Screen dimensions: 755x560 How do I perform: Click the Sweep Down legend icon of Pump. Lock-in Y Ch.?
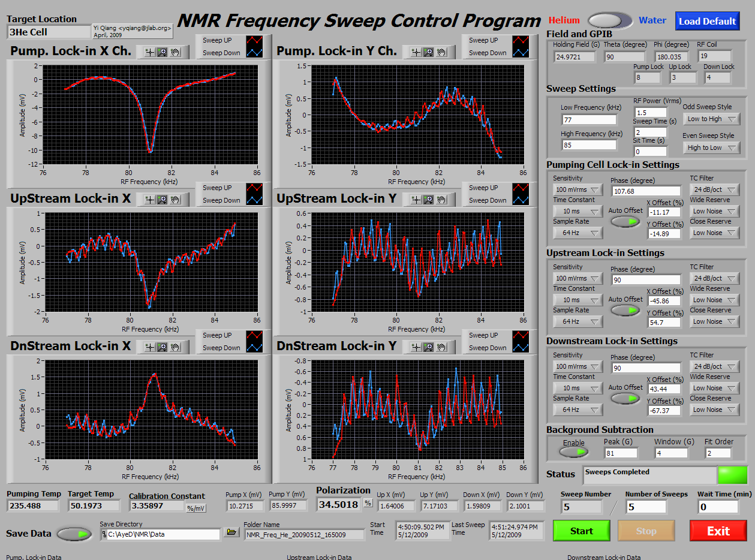coord(521,53)
